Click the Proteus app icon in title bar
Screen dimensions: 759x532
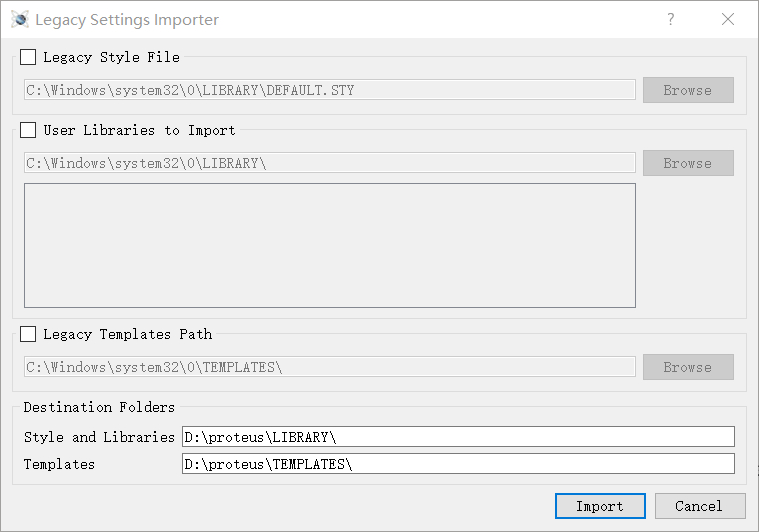[20, 19]
